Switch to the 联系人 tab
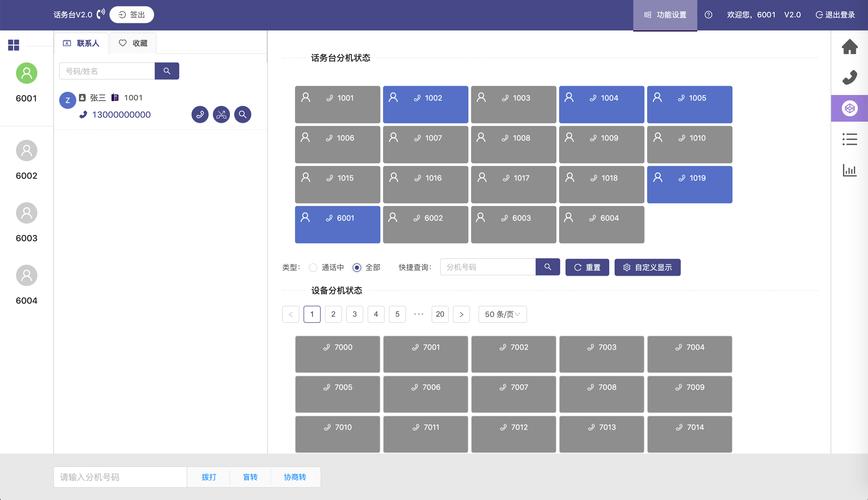Image resolution: width=868 pixels, height=500 pixels. pyautogui.click(x=81, y=43)
